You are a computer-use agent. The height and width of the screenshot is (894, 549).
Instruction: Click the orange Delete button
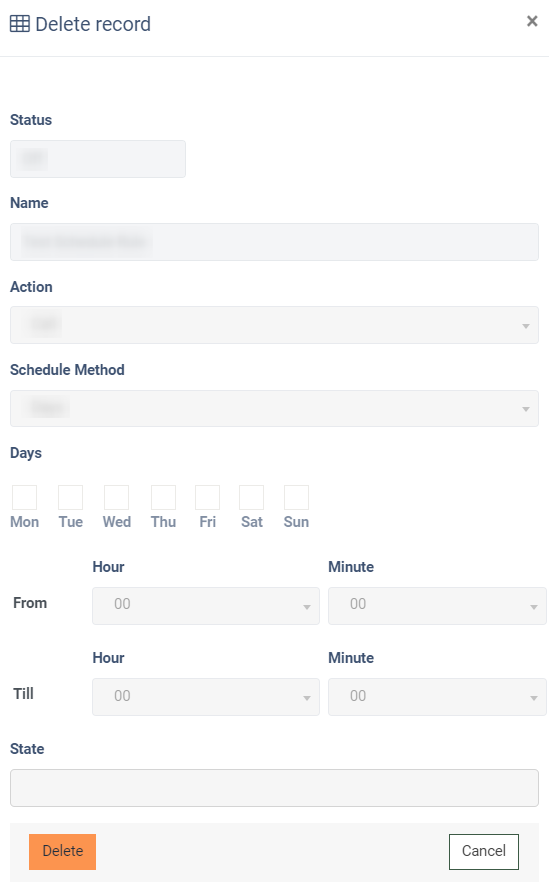[63, 852]
